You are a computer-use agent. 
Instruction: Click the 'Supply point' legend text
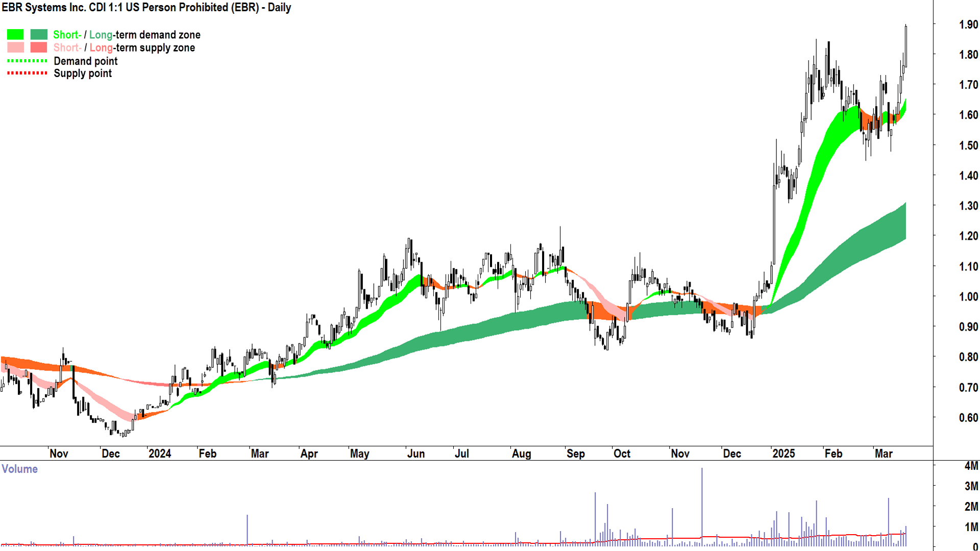click(83, 73)
